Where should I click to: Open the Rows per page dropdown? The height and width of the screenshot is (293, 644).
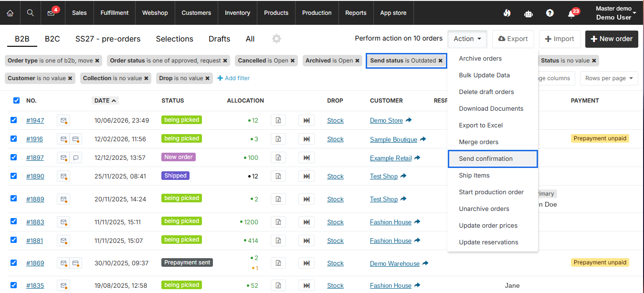(x=609, y=78)
